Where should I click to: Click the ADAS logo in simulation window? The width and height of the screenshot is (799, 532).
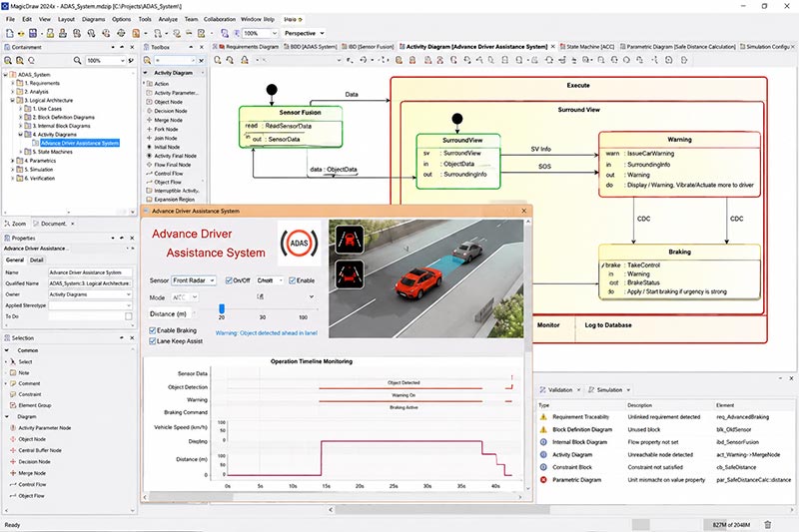click(299, 243)
